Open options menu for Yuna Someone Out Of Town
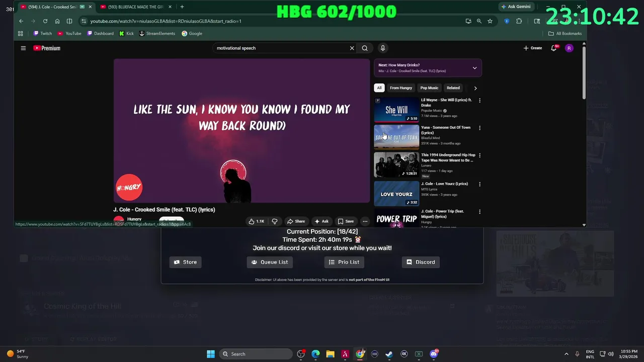This screenshot has height=362, width=644. (x=479, y=128)
